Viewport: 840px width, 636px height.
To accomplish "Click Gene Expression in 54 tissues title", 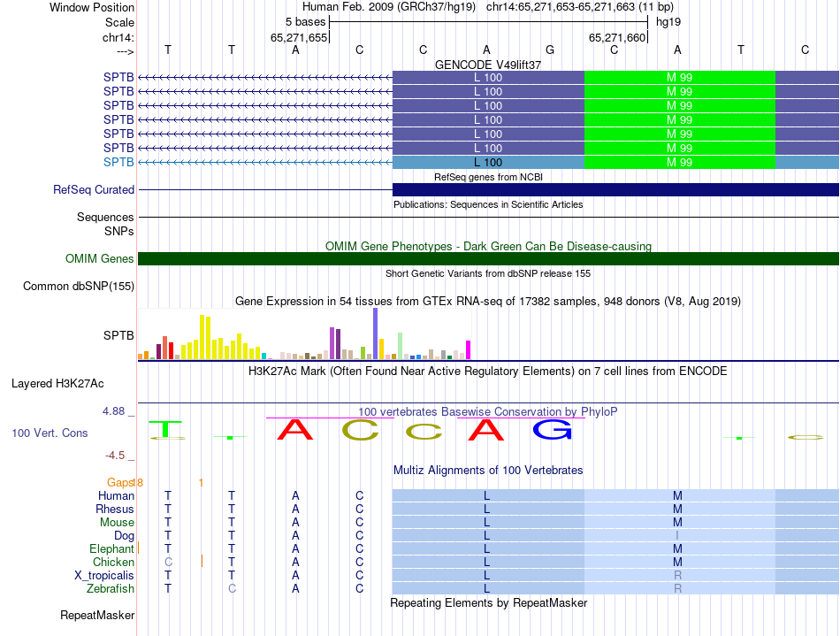I will click(x=488, y=301).
